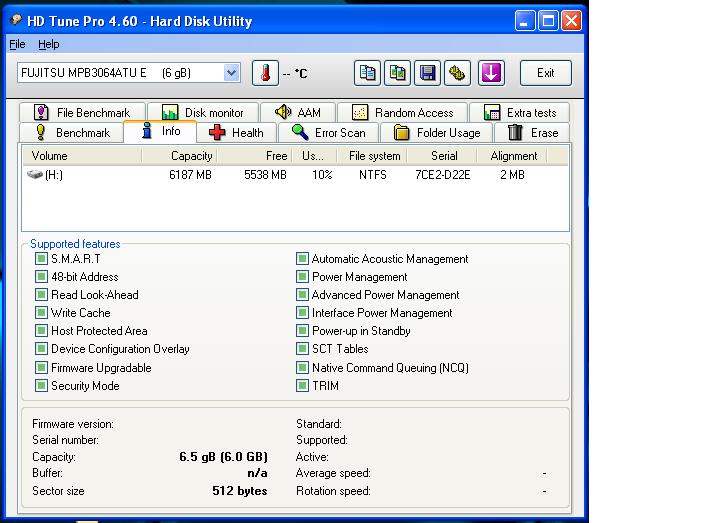Click the Serial column header
Screen dimensions: 724x523
[x=442, y=156]
